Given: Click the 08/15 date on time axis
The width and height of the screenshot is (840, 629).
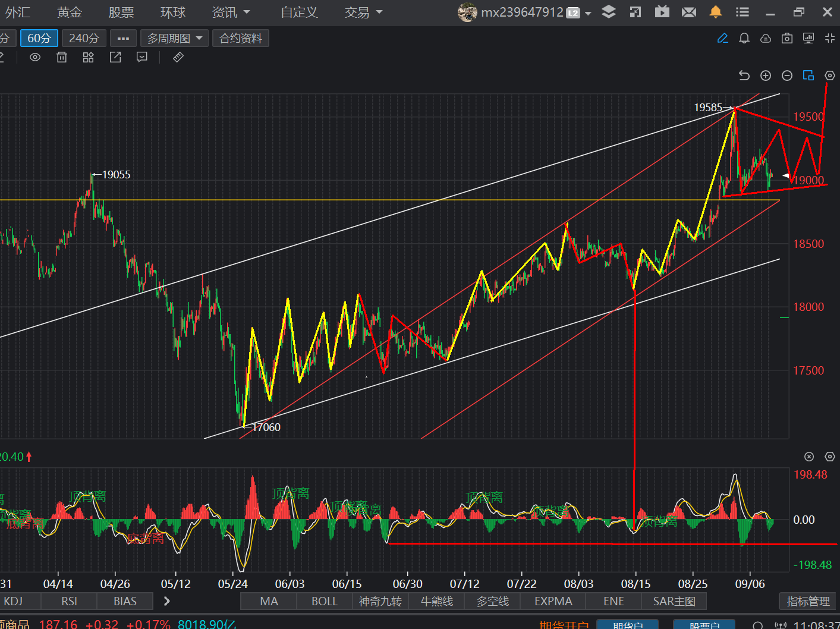Looking at the screenshot, I should click(635, 584).
